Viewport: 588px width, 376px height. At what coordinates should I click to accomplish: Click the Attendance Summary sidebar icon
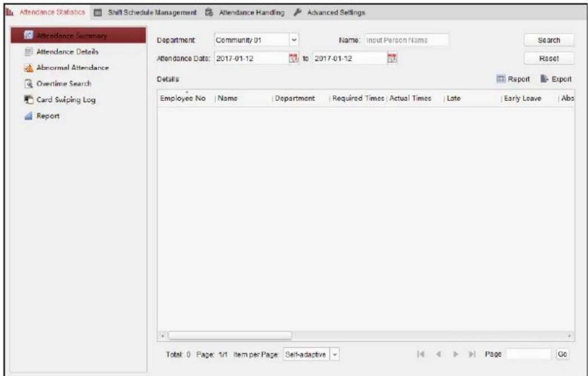(29, 35)
